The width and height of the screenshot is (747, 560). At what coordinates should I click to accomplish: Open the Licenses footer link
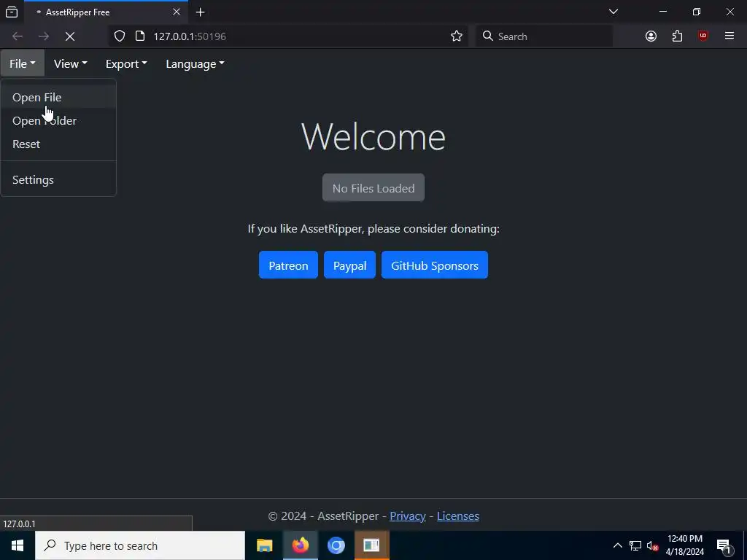458,516
